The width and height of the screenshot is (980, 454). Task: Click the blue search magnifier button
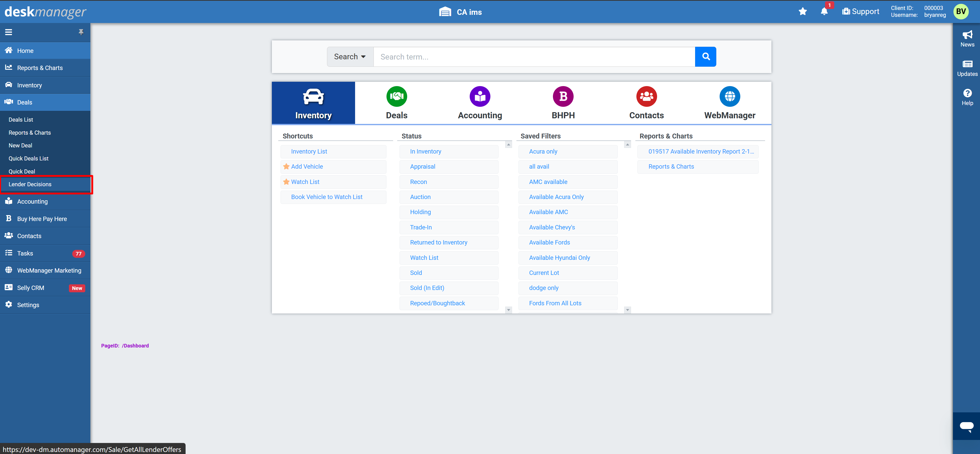[706, 57]
